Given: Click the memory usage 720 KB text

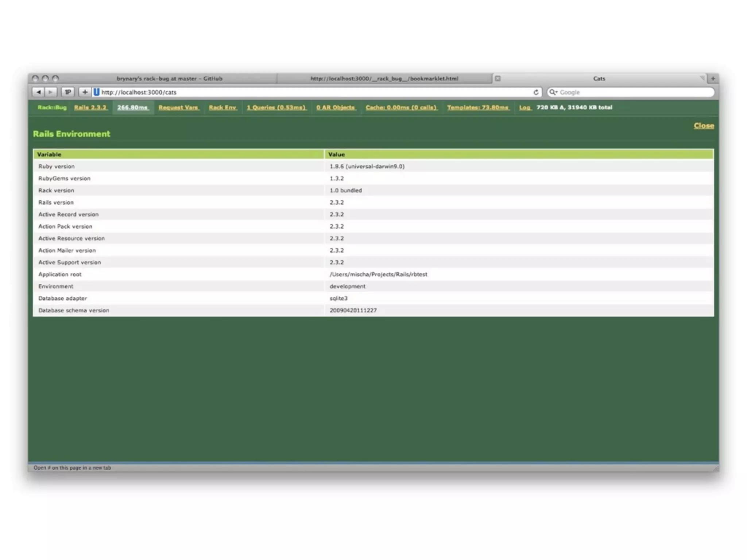Looking at the screenshot, I should pos(574,108).
